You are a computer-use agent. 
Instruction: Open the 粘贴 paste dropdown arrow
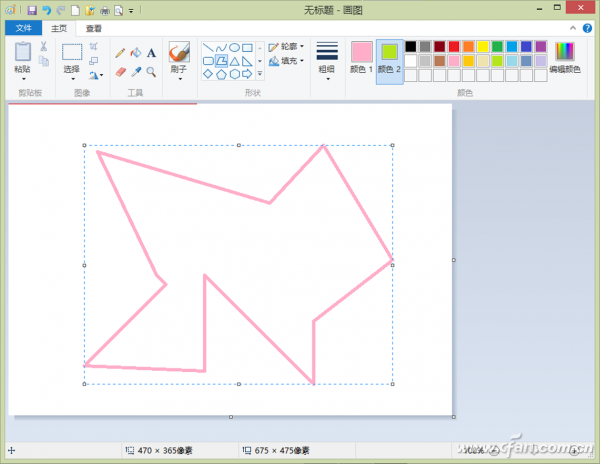[23, 79]
